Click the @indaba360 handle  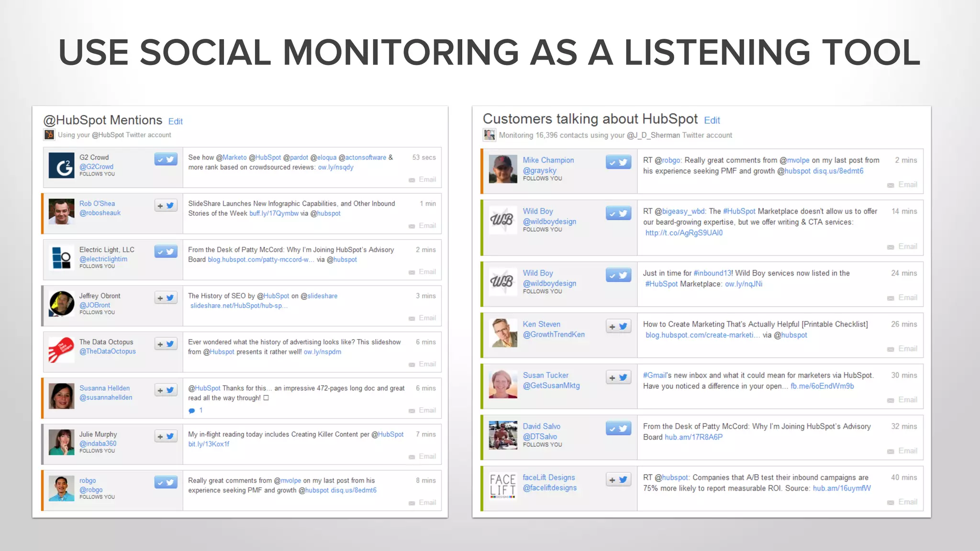pyautogui.click(x=98, y=444)
